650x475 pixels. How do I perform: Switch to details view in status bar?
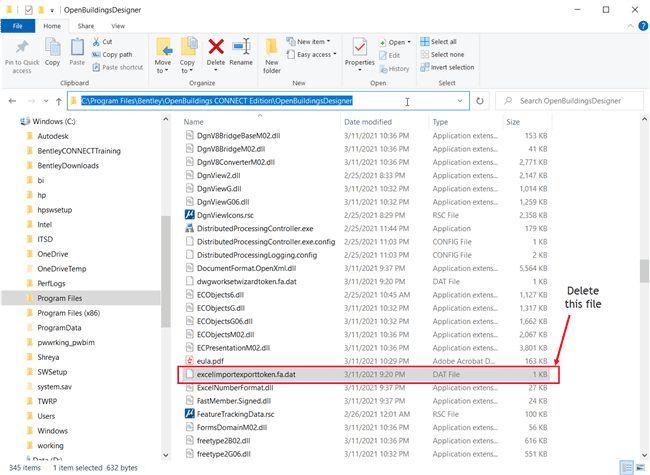626,467
